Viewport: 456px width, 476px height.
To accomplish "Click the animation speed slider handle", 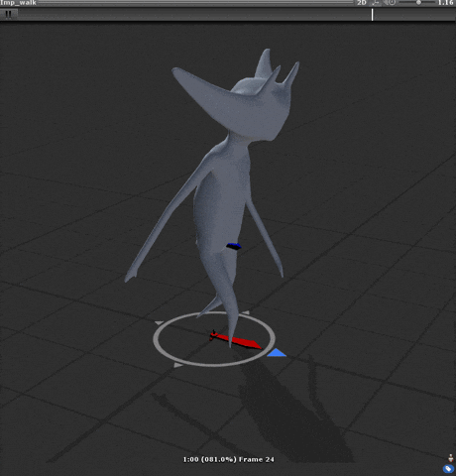I will click(x=418, y=2).
